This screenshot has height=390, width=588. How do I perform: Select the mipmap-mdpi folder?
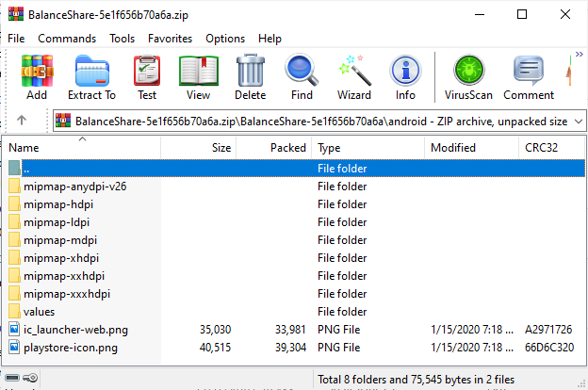coord(296,240)
